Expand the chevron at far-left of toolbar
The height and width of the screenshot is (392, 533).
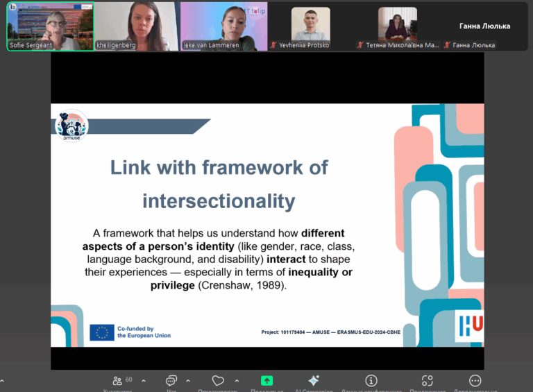tap(2, 381)
